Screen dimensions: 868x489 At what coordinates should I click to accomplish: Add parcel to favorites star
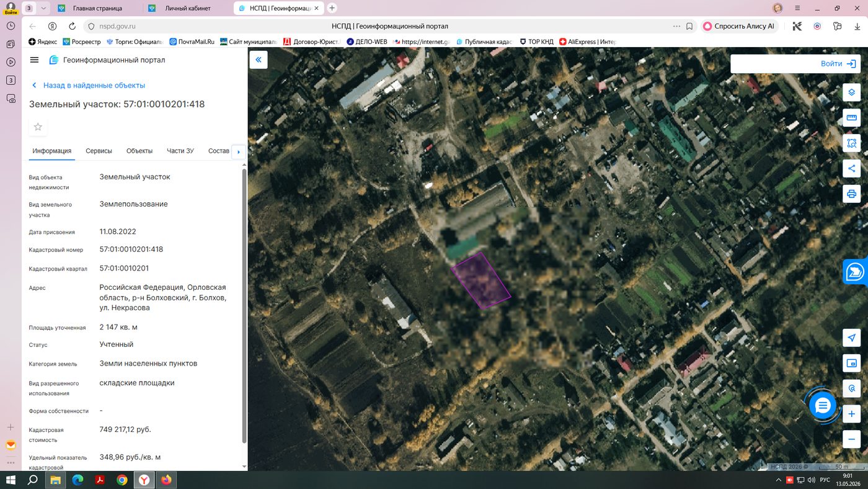(x=38, y=127)
